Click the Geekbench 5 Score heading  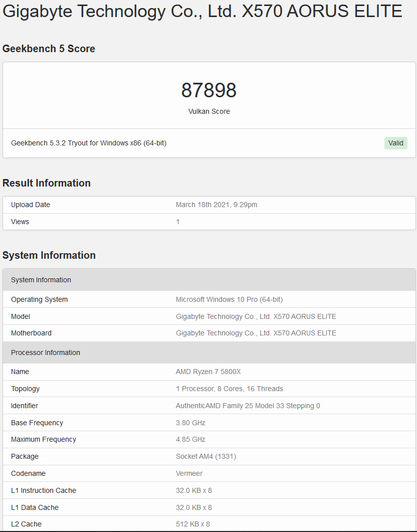(49, 49)
